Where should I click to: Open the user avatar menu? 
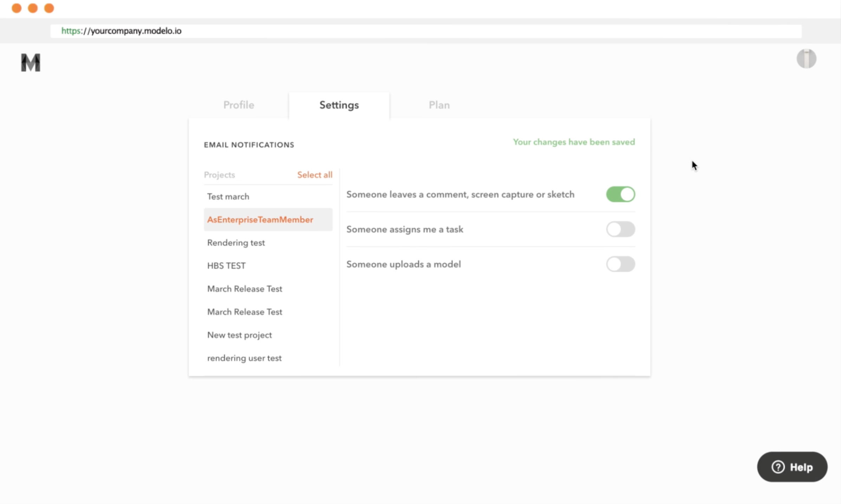pos(806,59)
